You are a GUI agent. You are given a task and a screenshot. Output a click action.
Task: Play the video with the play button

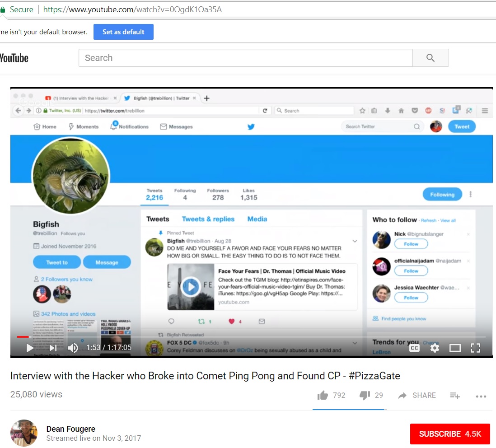point(30,348)
